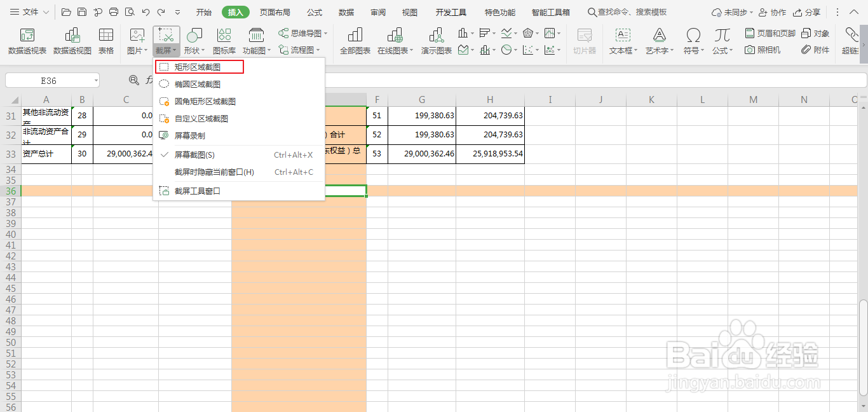Insert from camera (照相机)
Image resolution: width=868 pixels, height=412 pixels.
coord(763,50)
